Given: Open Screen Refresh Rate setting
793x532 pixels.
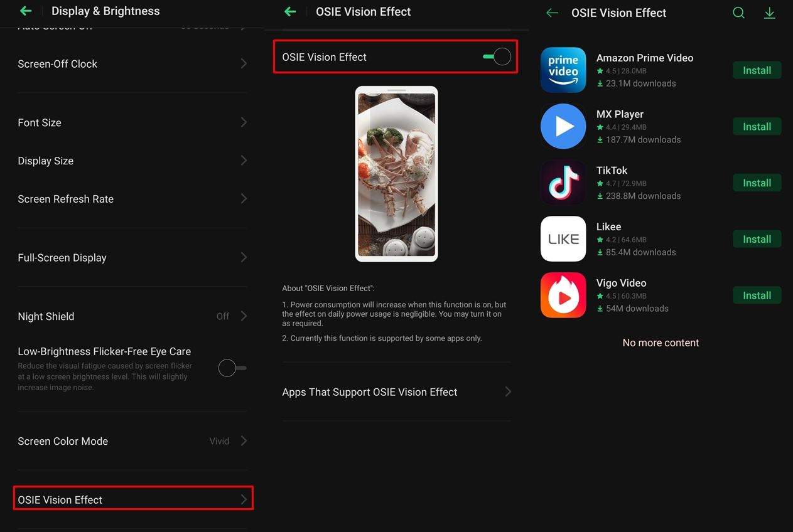Looking at the screenshot, I should coord(132,199).
